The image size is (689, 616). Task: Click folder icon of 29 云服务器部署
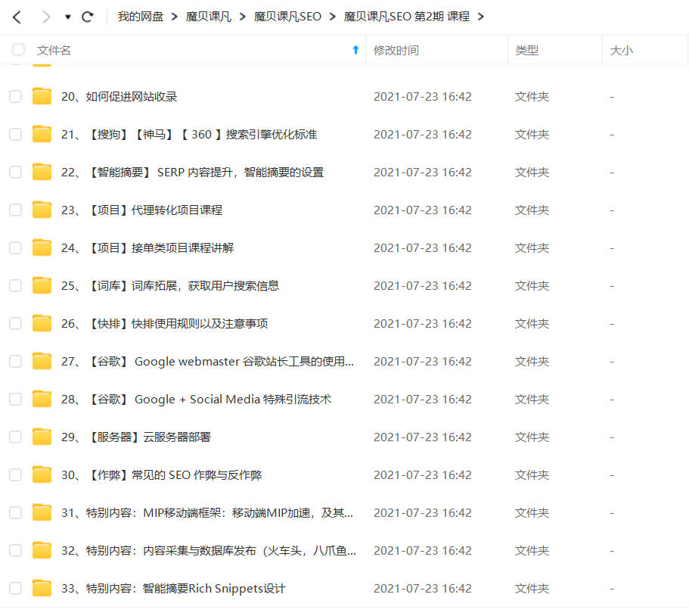42,436
